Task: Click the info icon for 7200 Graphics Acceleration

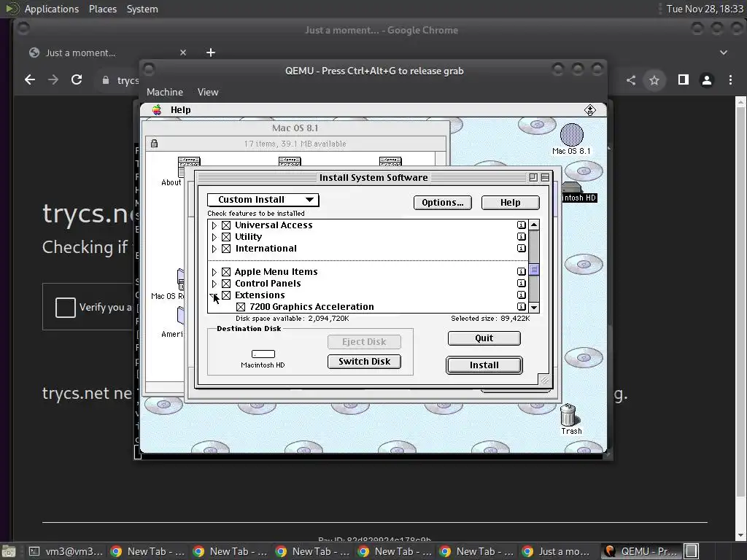Action: pos(521,307)
